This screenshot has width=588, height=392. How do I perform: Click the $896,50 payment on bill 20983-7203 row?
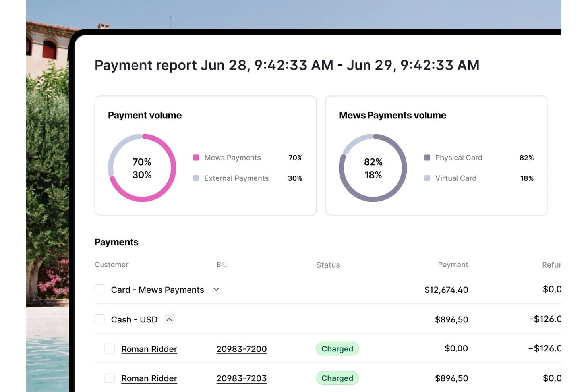pyautogui.click(x=452, y=378)
